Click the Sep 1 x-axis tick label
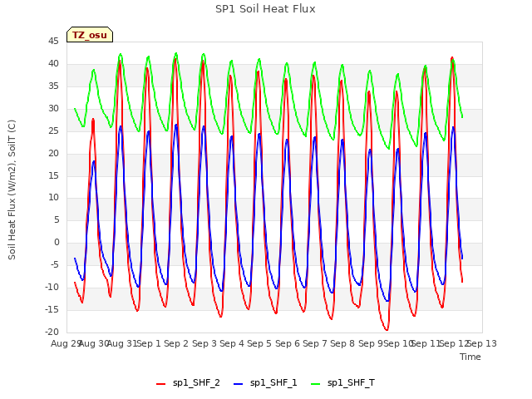 point(149,343)
